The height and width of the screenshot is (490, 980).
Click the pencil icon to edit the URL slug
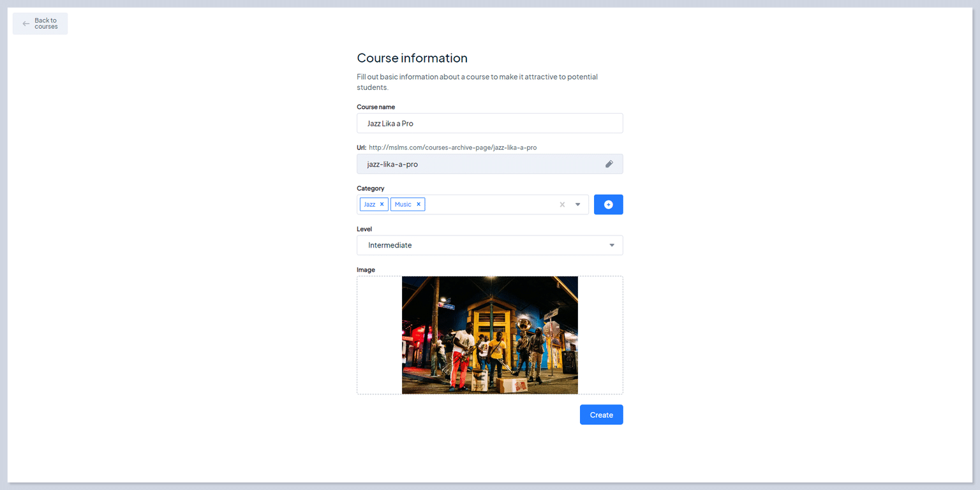tap(609, 164)
